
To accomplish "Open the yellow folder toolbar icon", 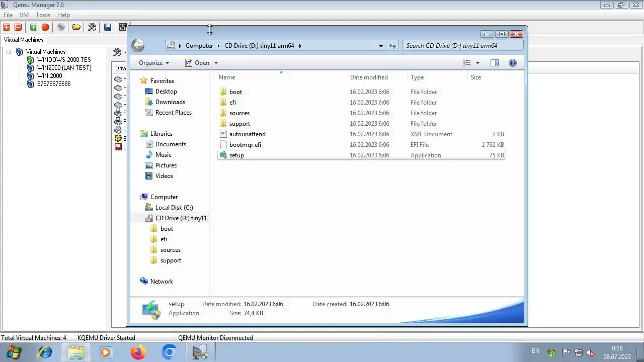I will click(x=76, y=27).
